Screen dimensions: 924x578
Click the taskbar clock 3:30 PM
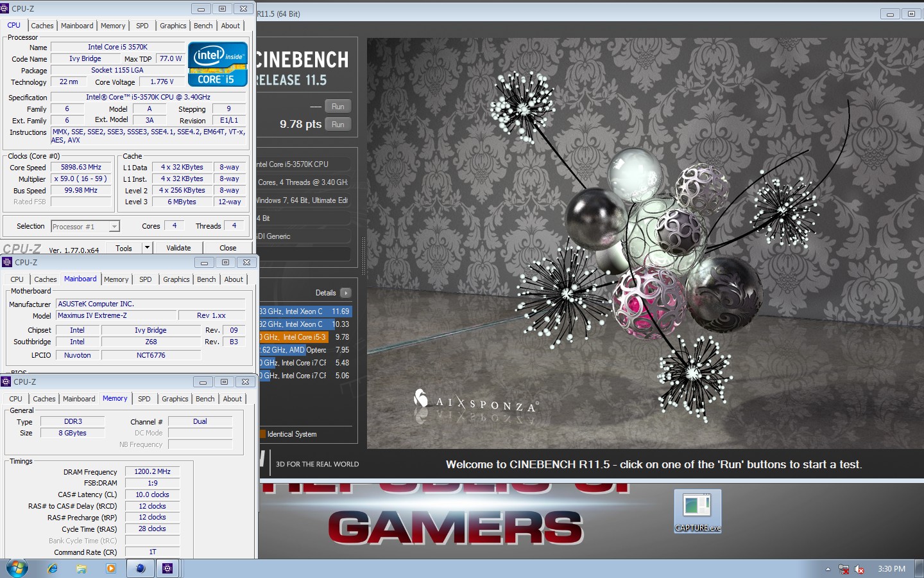(891, 569)
